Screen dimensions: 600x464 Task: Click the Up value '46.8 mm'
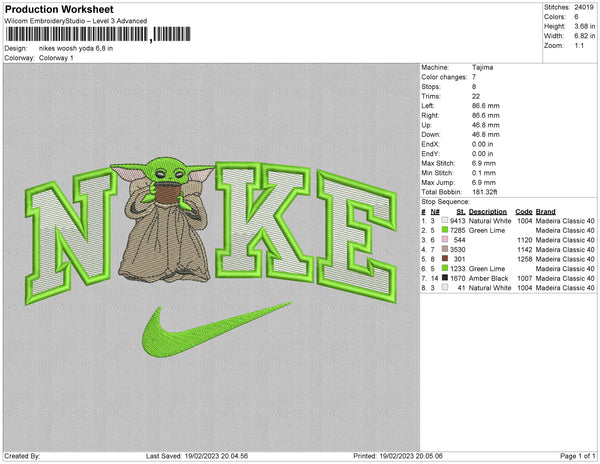click(x=486, y=125)
